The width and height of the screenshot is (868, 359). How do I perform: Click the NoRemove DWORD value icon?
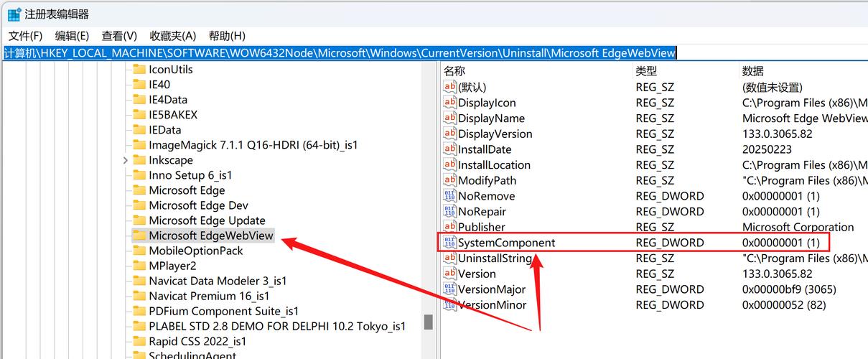pos(450,196)
